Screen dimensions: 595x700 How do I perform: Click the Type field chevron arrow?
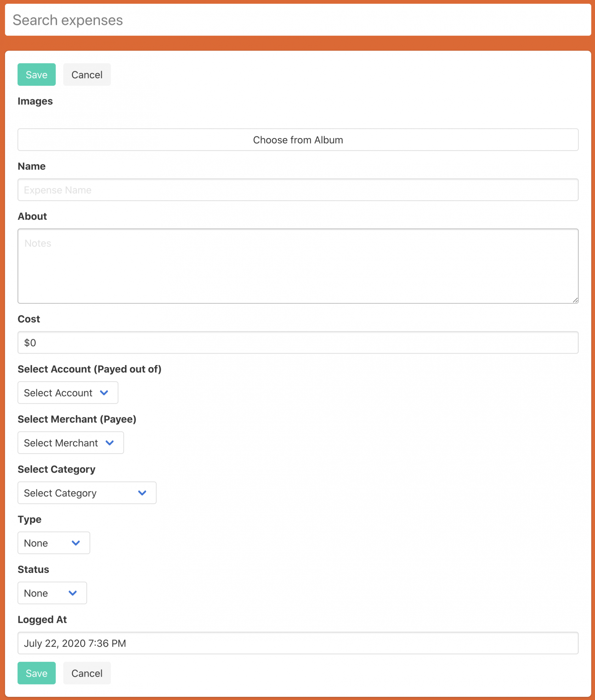click(x=76, y=543)
